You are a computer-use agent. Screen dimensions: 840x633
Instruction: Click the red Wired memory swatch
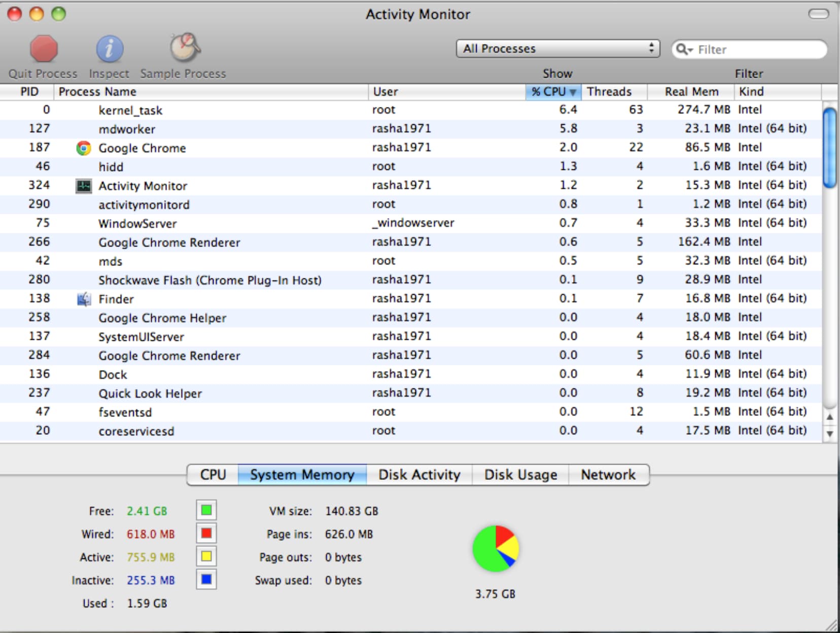coord(206,534)
